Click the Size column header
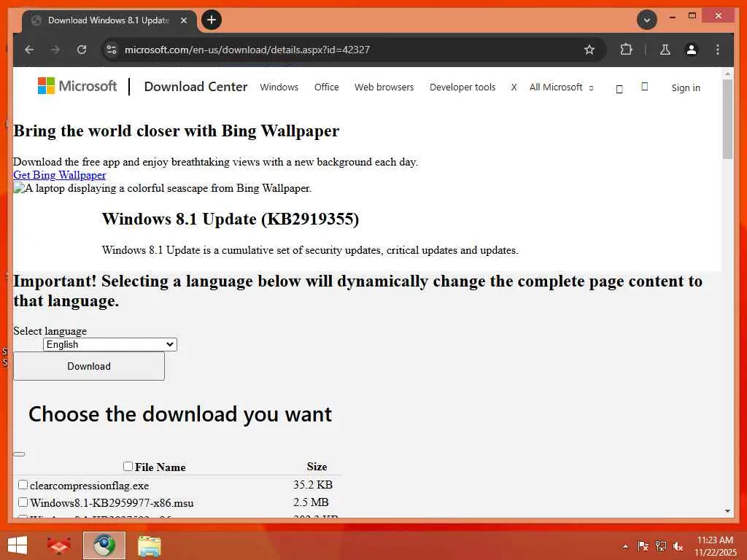The image size is (747, 560). point(317,467)
